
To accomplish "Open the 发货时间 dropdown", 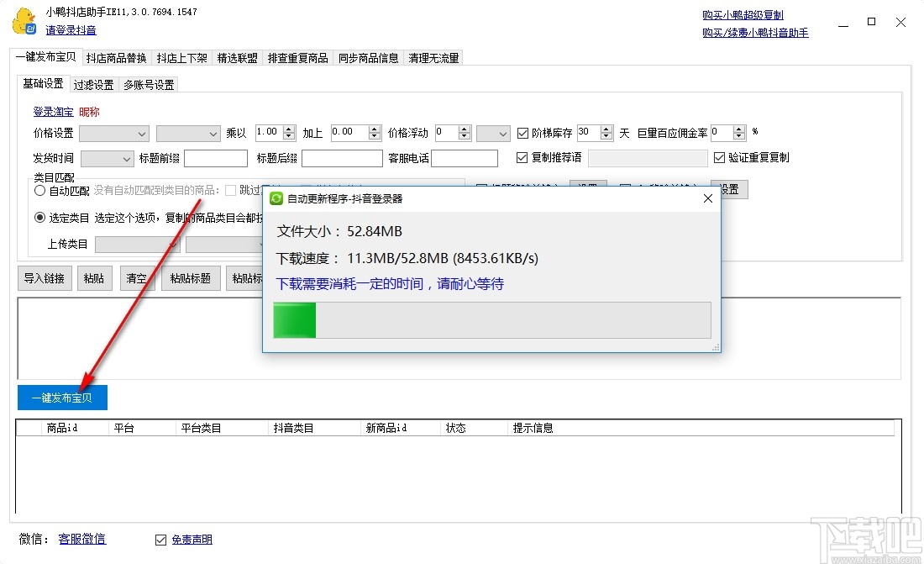I will pyautogui.click(x=108, y=158).
